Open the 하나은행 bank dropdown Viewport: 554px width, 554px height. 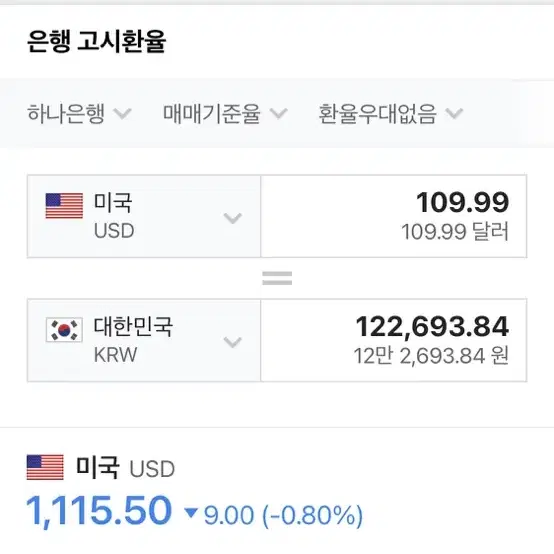(79, 114)
